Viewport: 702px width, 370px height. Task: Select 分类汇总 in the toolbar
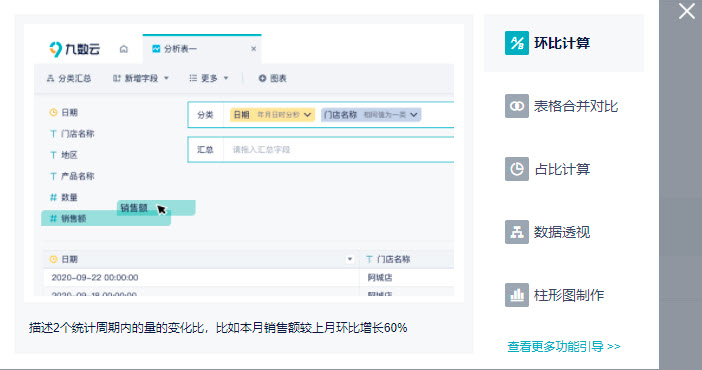click(x=69, y=78)
